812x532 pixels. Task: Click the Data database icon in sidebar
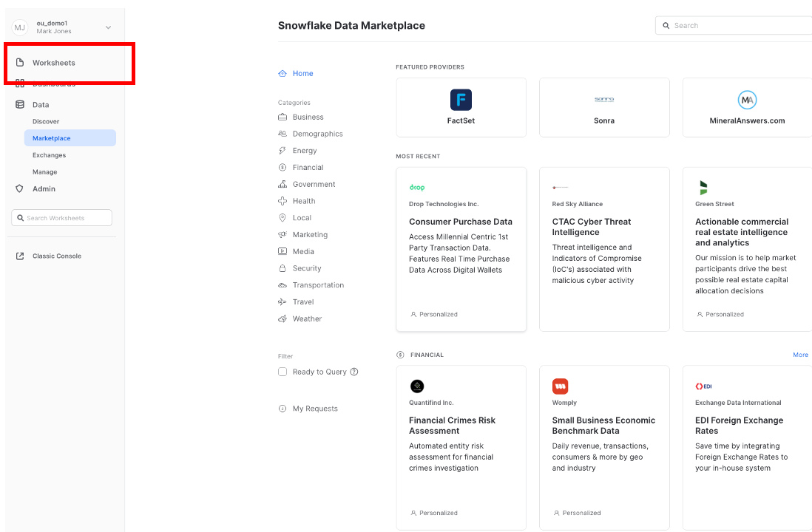pyautogui.click(x=20, y=105)
